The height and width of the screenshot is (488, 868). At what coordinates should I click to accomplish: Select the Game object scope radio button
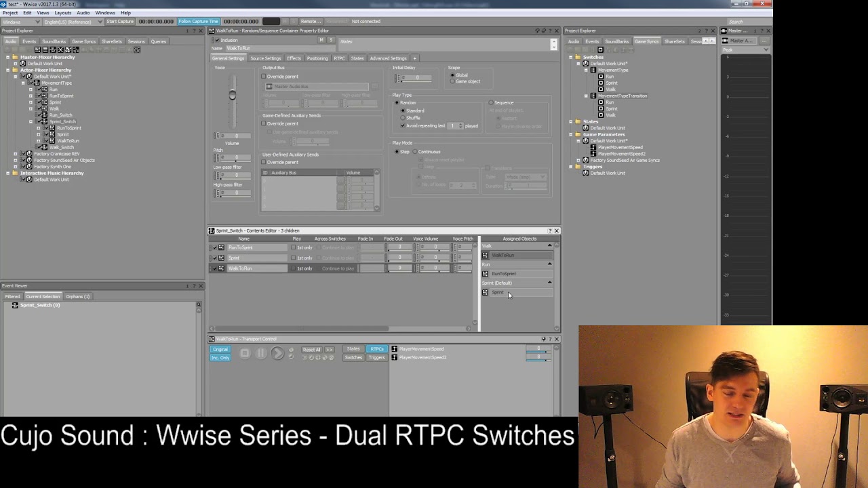coord(452,81)
